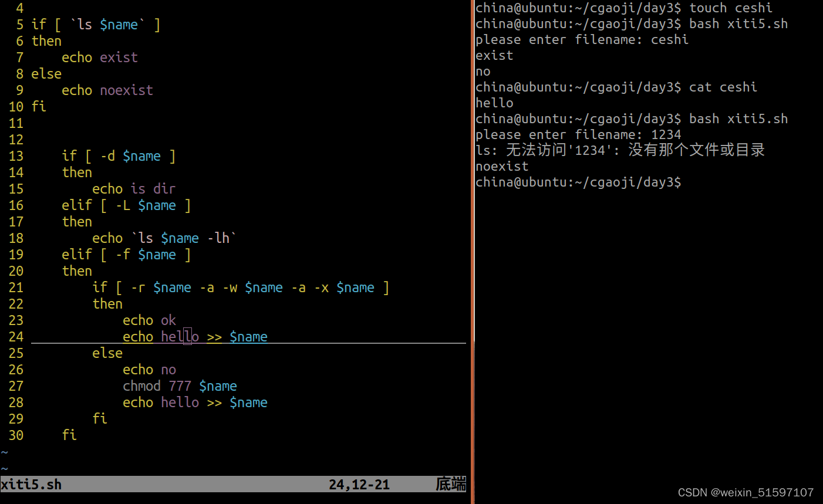Click 'please enter filename: 1234' line in terminal

[578, 135]
